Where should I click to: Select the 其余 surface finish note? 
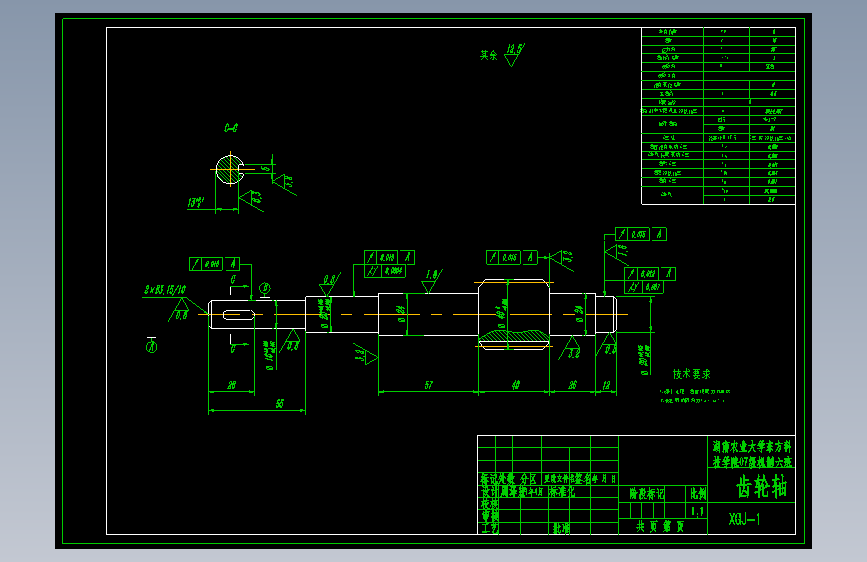point(489,55)
